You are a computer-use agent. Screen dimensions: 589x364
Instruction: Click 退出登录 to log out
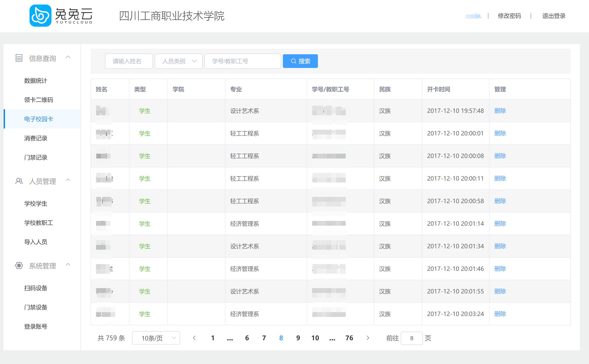(554, 16)
